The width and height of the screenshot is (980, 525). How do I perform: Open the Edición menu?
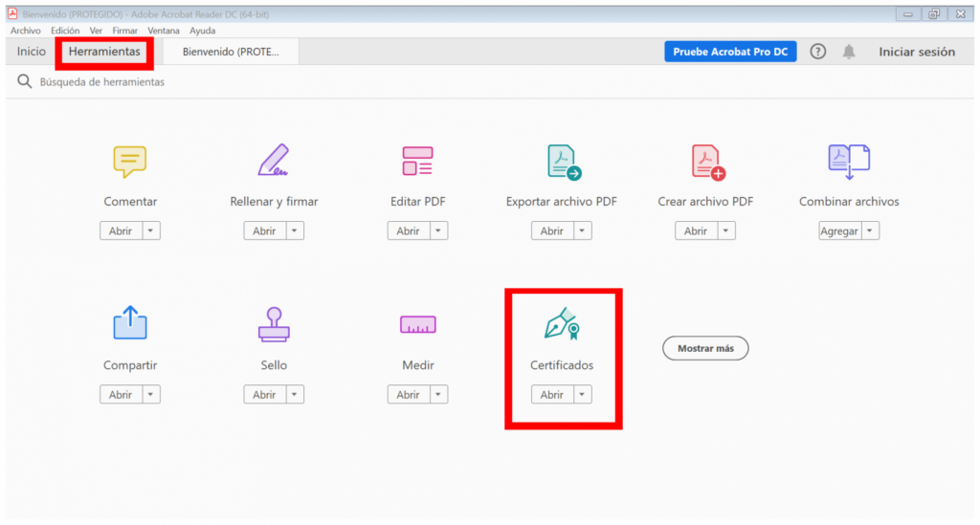tap(65, 31)
